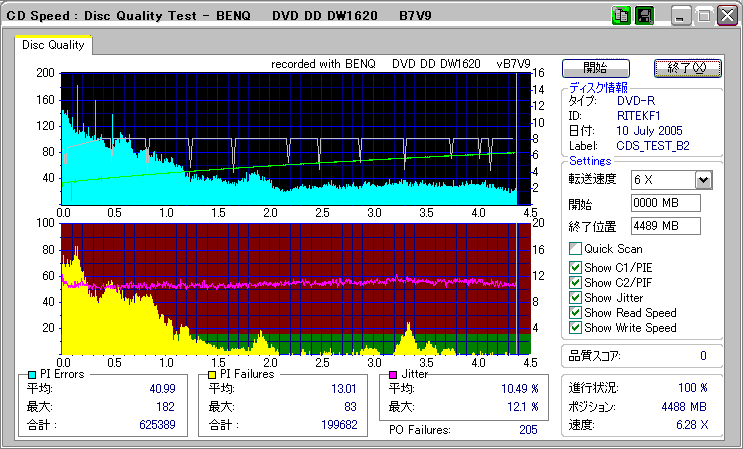
Task: Open the transfer speed 6 X dropdown
Action: coord(703,179)
